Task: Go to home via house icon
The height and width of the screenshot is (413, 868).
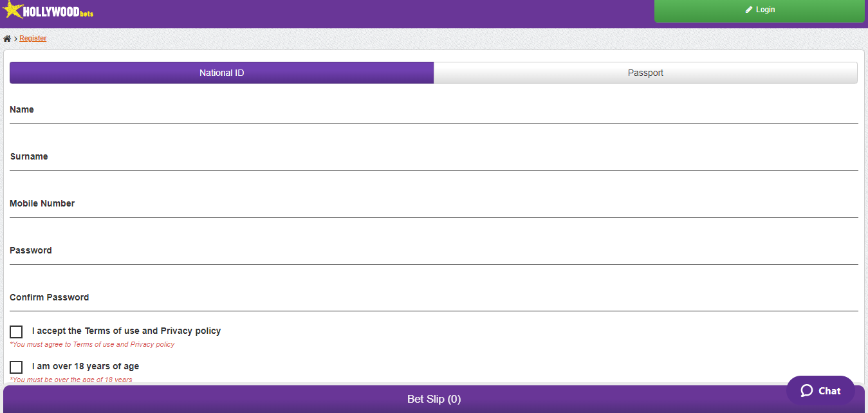Action: pyautogui.click(x=7, y=39)
